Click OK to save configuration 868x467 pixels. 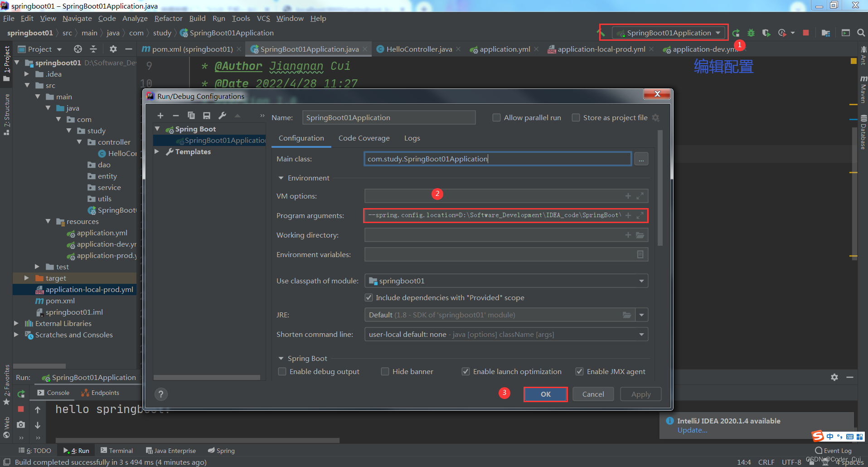pyautogui.click(x=545, y=394)
